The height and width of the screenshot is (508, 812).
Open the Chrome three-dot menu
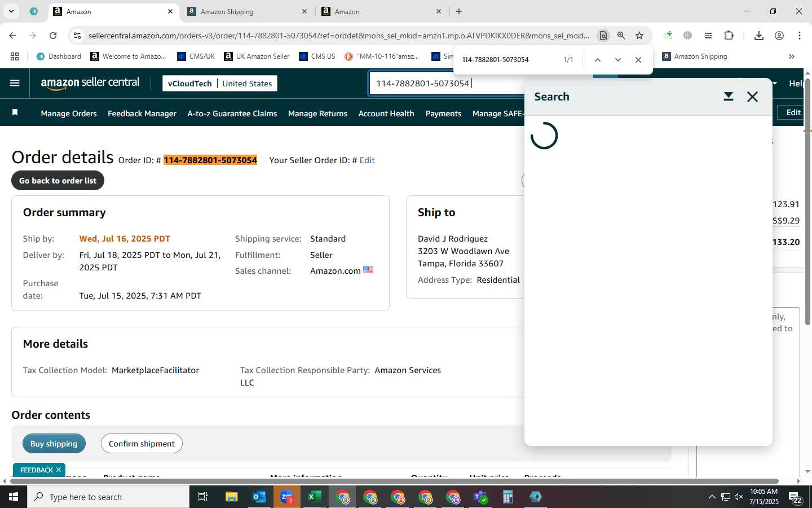pyautogui.click(x=800, y=36)
